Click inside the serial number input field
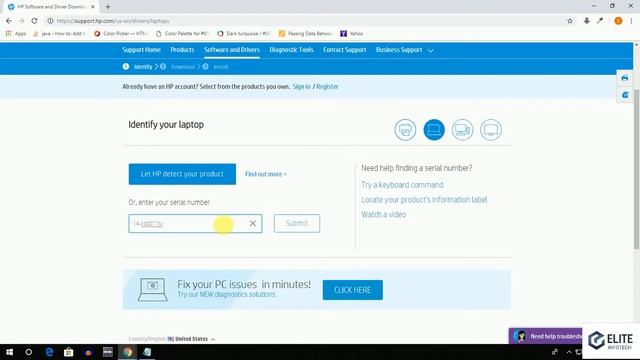The image size is (640, 360). point(195,223)
